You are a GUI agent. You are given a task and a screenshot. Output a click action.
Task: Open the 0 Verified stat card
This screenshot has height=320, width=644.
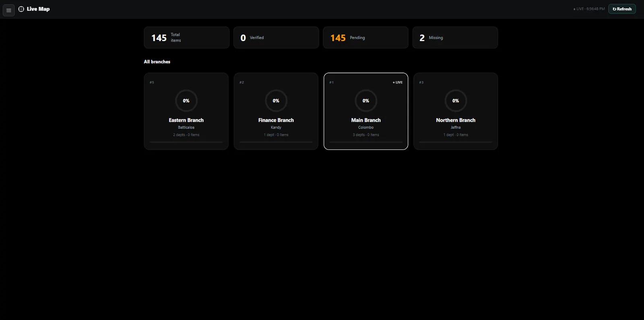pos(276,37)
